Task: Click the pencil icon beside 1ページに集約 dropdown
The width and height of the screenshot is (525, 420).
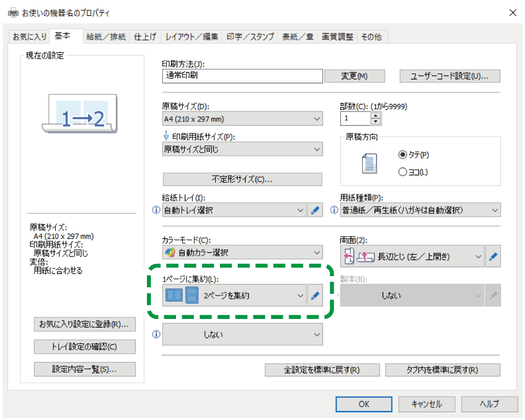Action: point(315,295)
